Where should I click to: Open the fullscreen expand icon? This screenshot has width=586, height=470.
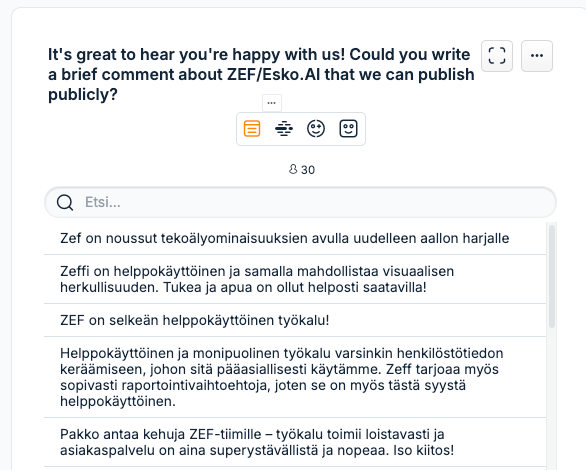[x=497, y=56]
